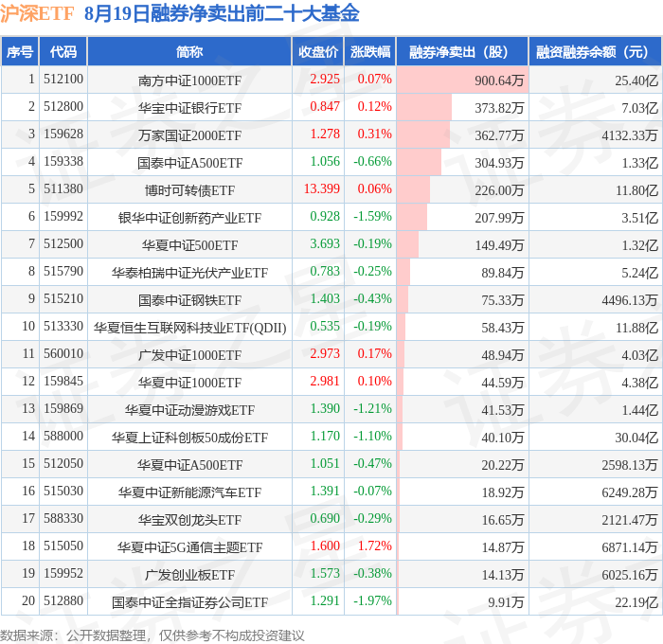The height and width of the screenshot is (644, 663).
Task: Click closing price 0.847
Action: tap(325, 106)
